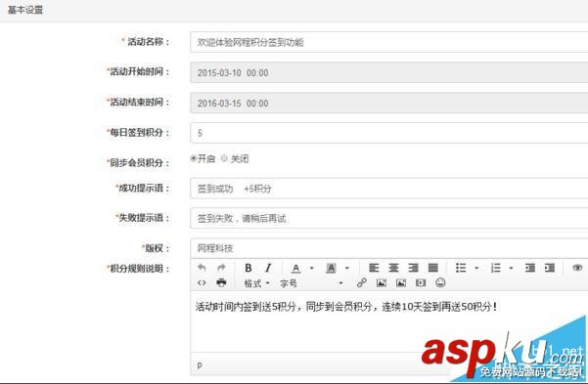588x384 pixels.
Task: Click the second image upload icon
Action: coord(401,282)
